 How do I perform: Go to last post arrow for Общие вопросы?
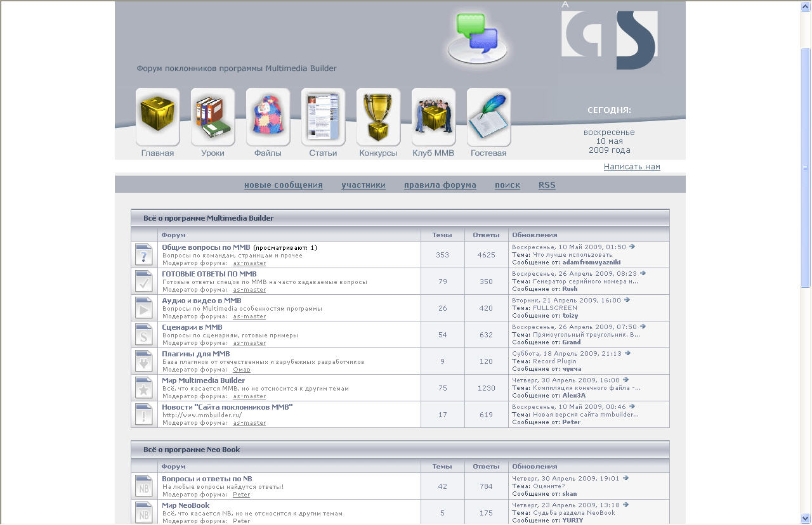click(x=632, y=247)
